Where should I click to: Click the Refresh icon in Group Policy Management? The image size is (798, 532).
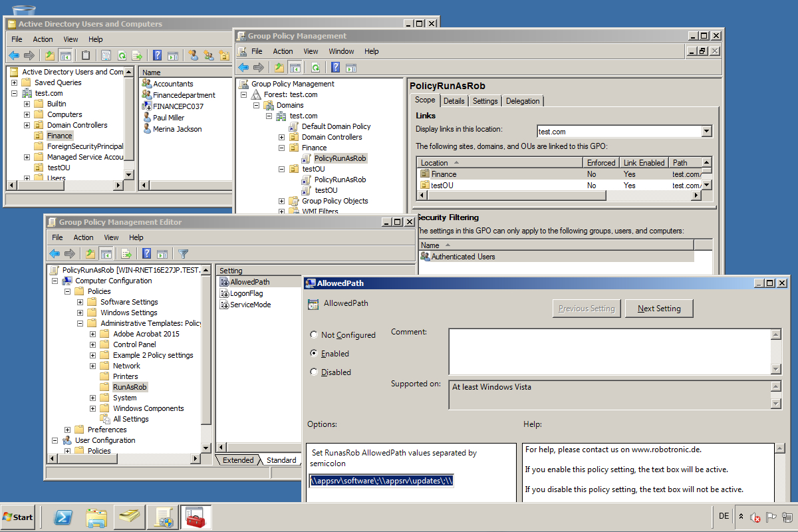coord(315,67)
